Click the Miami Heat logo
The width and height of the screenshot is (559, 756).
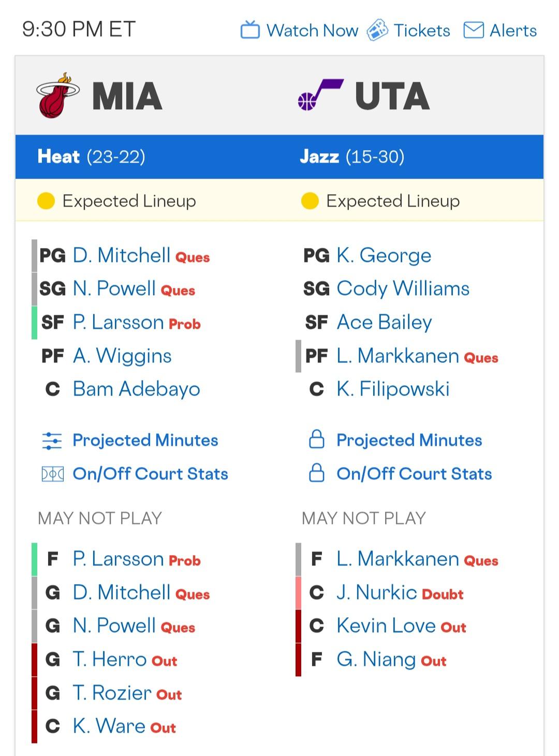tap(57, 96)
